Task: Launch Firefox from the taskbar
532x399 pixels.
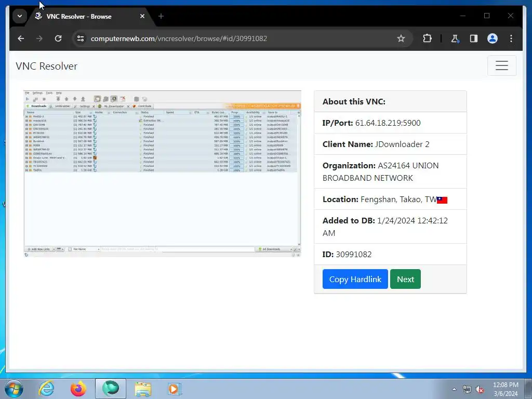Action: [78, 389]
